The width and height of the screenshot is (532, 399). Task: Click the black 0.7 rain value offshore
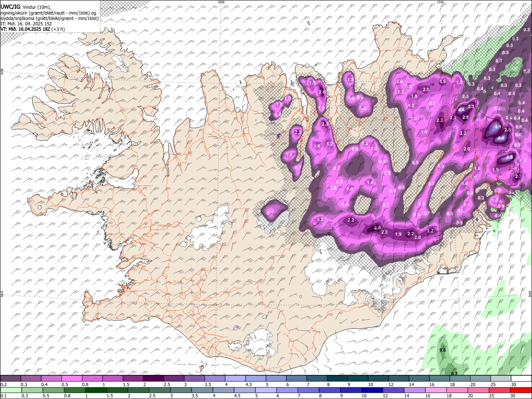tap(454, 374)
